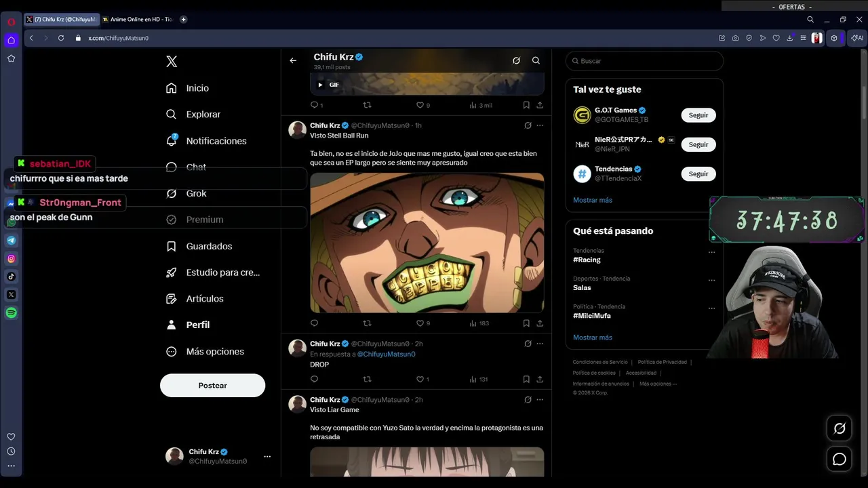Viewport: 868px width, 488px height.
Task: Open Estudio para creadores
Action: tap(213, 272)
